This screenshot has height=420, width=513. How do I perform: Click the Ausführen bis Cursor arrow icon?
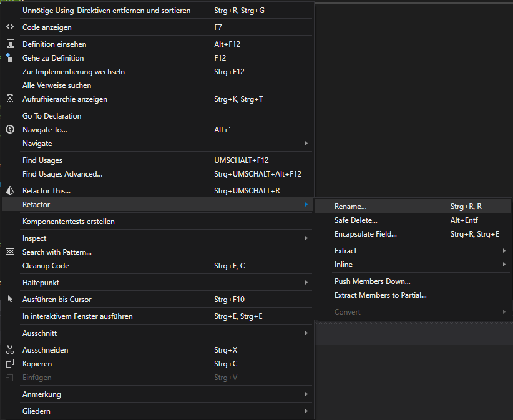9,300
